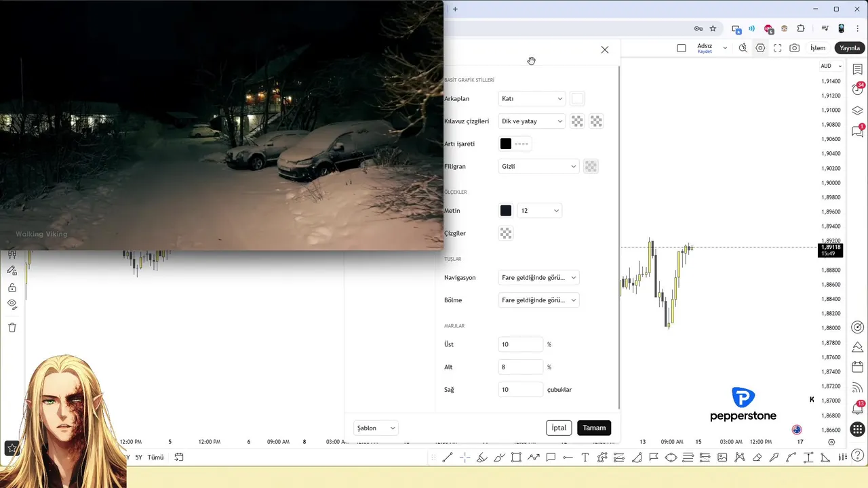Open second Kılavuz çizgileri color swatch
The width and height of the screenshot is (868, 488).
tap(596, 121)
